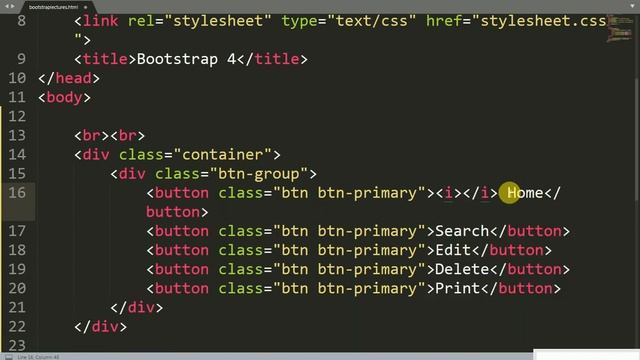The height and width of the screenshot is (360, 640).
Task: Click line number 17 in the gutter
Action: coord(17,231)
